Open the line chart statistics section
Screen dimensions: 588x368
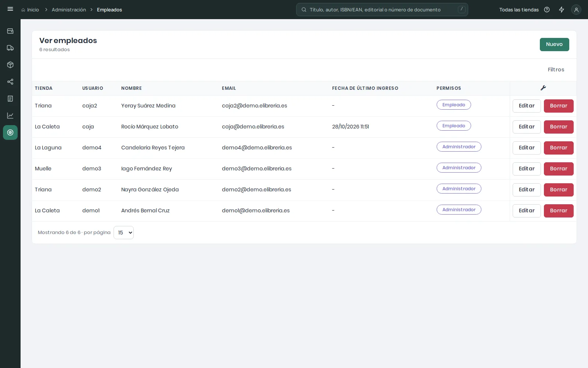10,116
